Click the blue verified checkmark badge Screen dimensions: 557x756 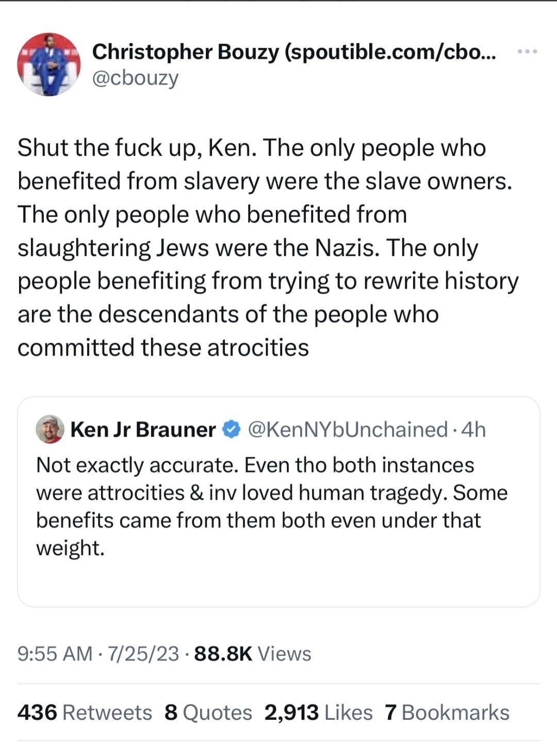(x=232, y=429)
